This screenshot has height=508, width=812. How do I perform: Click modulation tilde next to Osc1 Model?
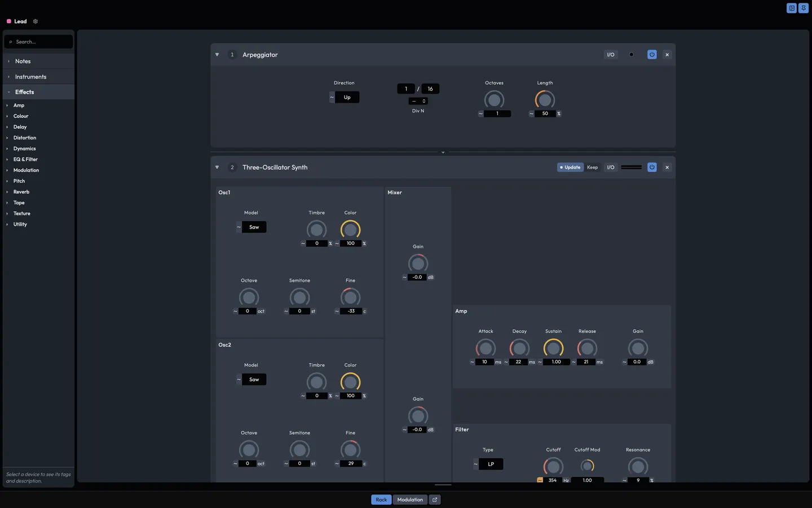click(239, 227)
